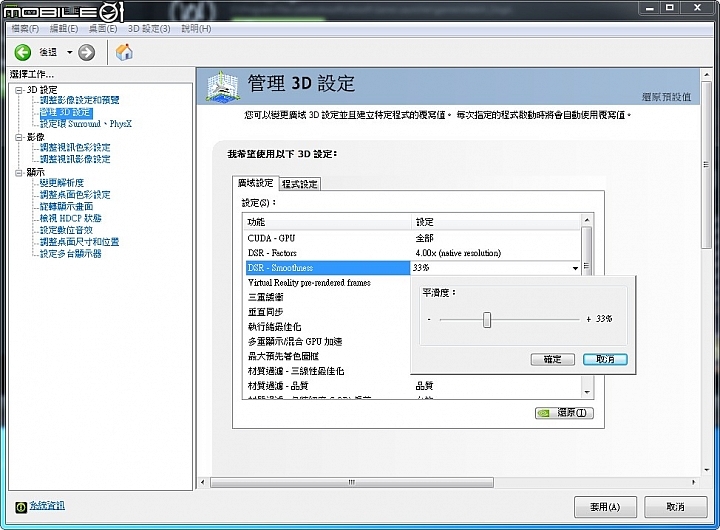
Task: Click settings list scroll-down arrow
Action: [x=586, y=392]
